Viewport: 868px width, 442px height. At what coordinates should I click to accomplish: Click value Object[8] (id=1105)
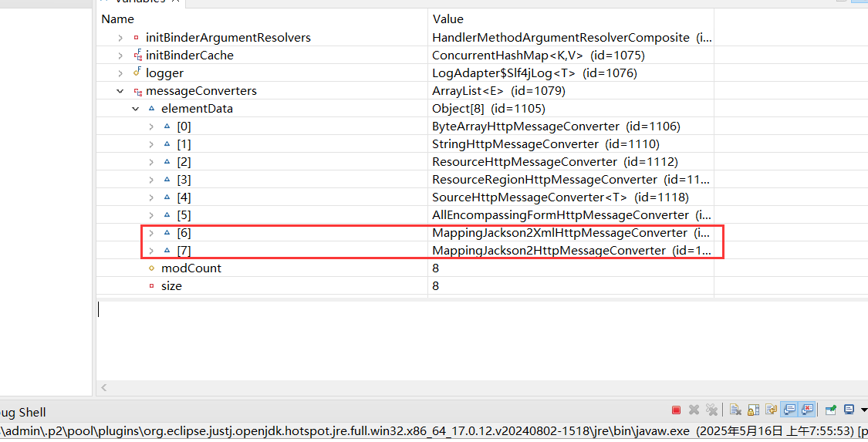click(x=488, y=109)
